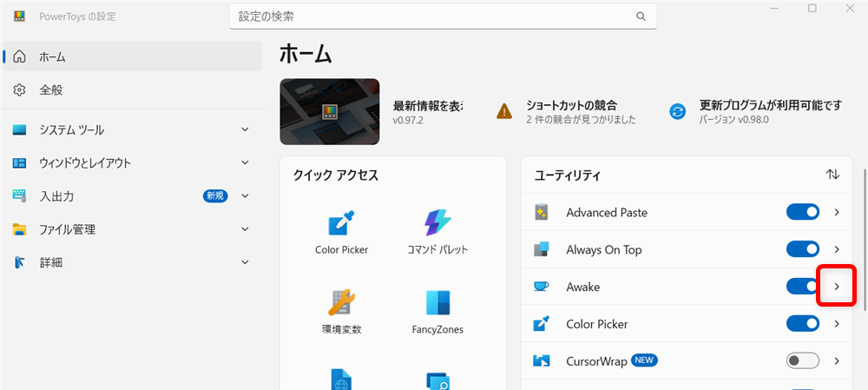This screenshot has width=868, height=390.
Task: Click the ウィンドウとレイアウト layout icon
Action: pos(19,163)
